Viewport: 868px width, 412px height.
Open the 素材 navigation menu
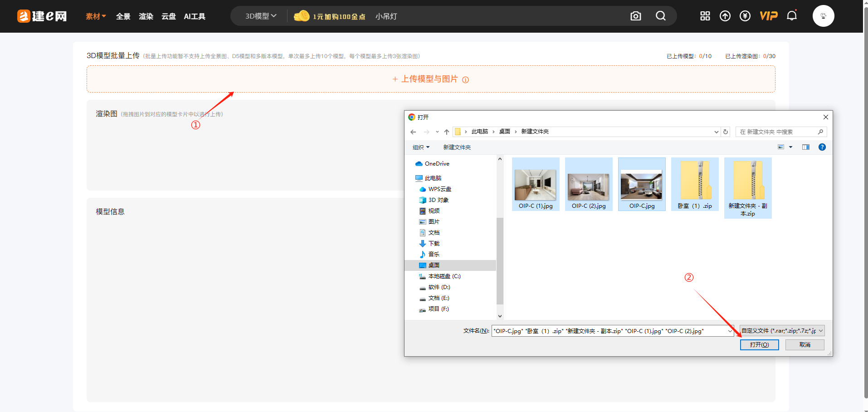click(x=96, y=16)
